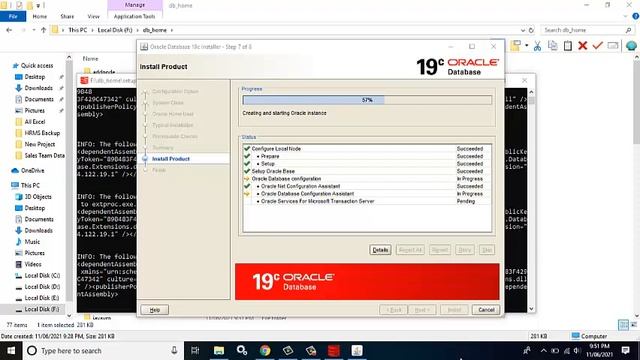
Task: Click the Search db_home field
Action: click(x=588, y=30)
